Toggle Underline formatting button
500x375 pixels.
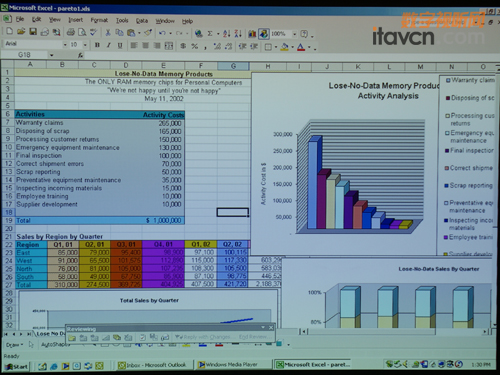pyautogui.click(x=120, y=45)
